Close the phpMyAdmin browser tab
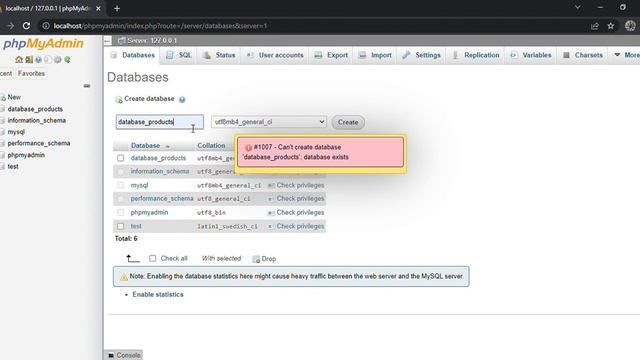Image resolution: width=640 pixels, height=360 pixels. pos(98,8)
